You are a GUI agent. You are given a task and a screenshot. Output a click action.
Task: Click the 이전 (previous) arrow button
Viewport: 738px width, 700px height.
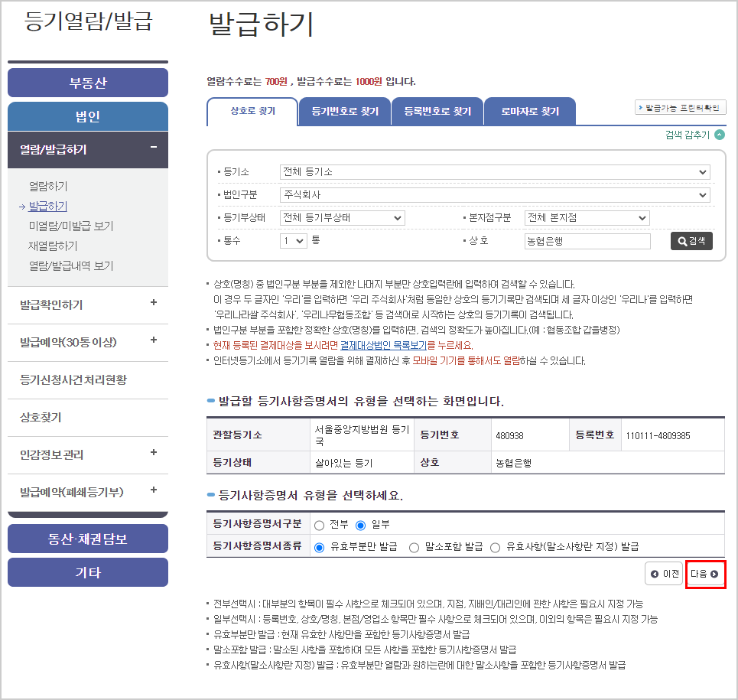(662, 573)
